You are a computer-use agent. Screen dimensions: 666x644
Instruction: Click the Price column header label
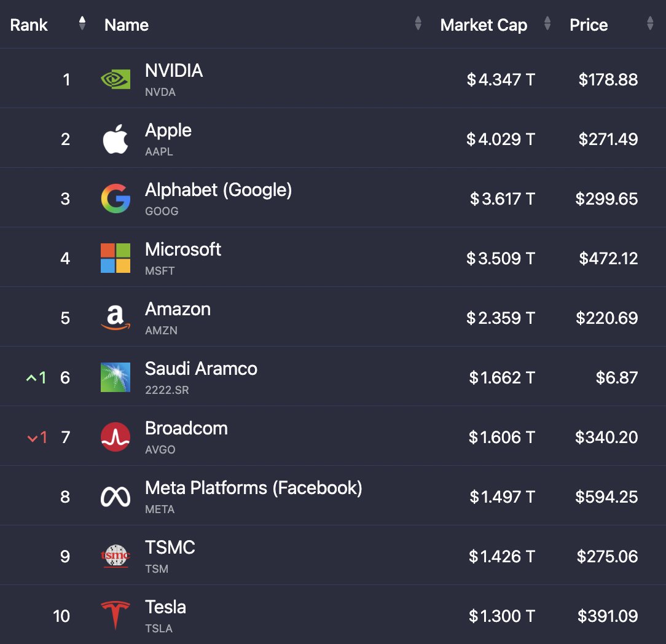[589, 25]
